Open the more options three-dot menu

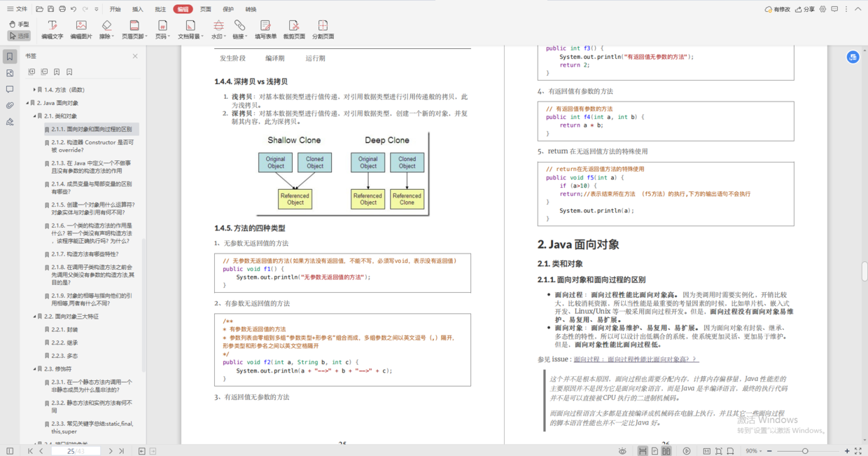tap(846, 9)
